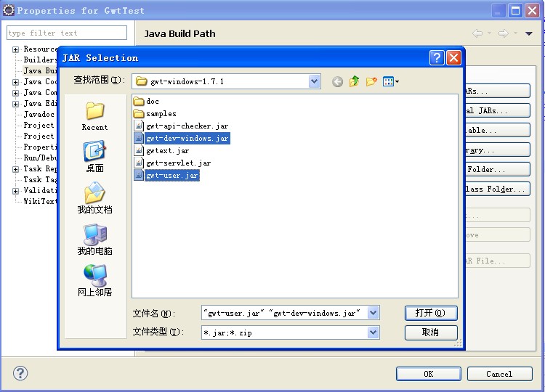
Task: Expand the Resource tree node
Action: click(x=15, y=49)
